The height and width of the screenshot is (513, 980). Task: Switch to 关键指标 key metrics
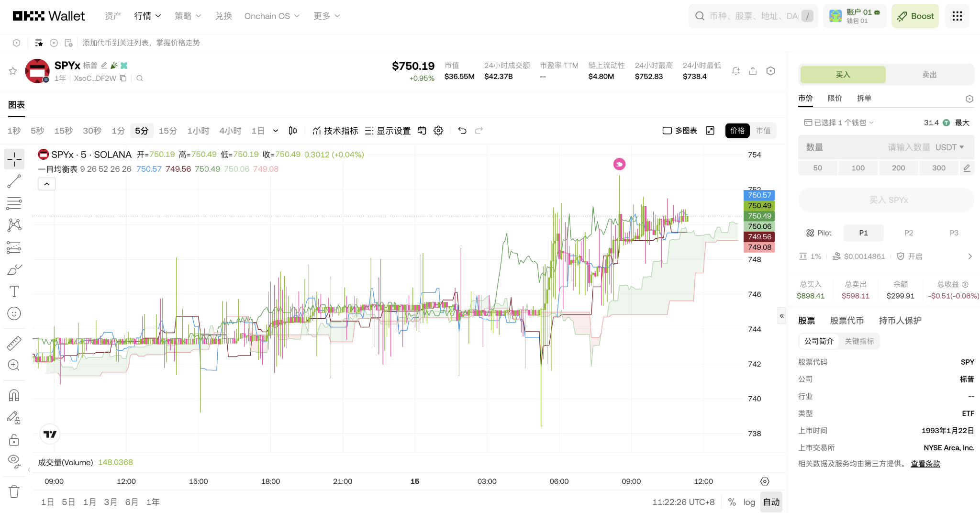(859, 341)
